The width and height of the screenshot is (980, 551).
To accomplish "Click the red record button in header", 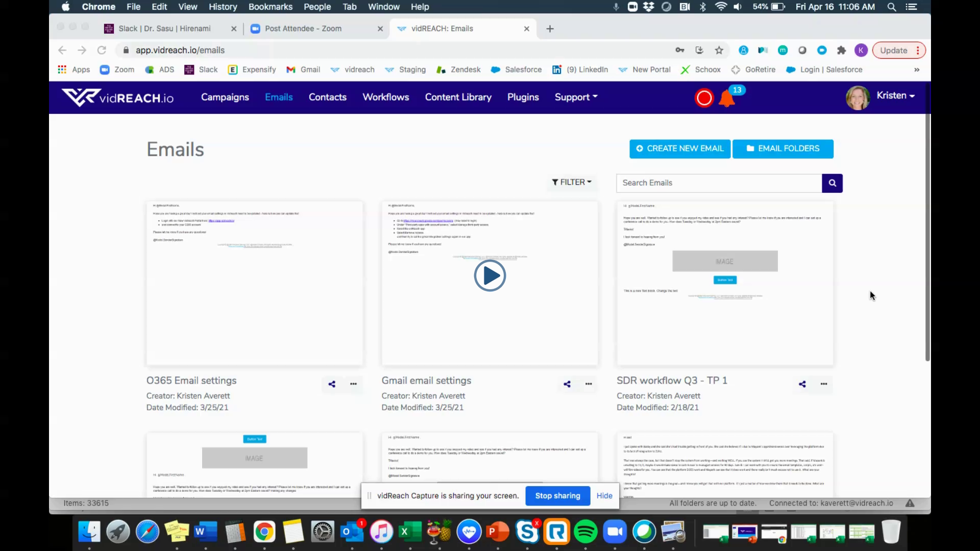I will (x=704, y=98).
